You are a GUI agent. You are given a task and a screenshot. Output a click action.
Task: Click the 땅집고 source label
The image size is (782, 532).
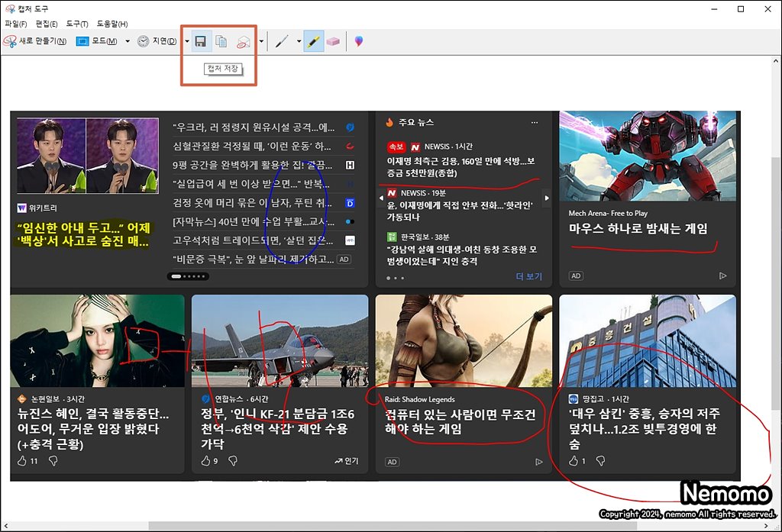point(593,399)
